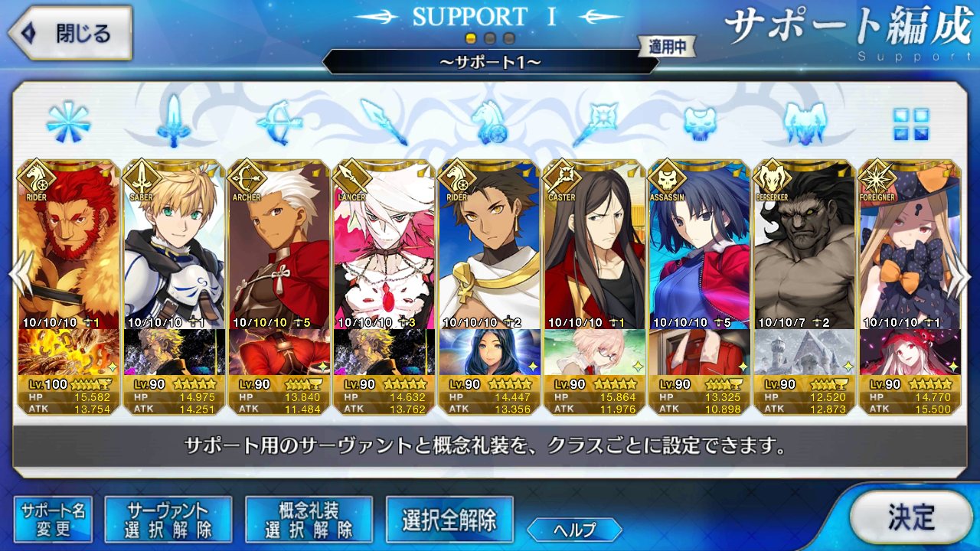Select the Caster class staff icon

click(596, 122)
